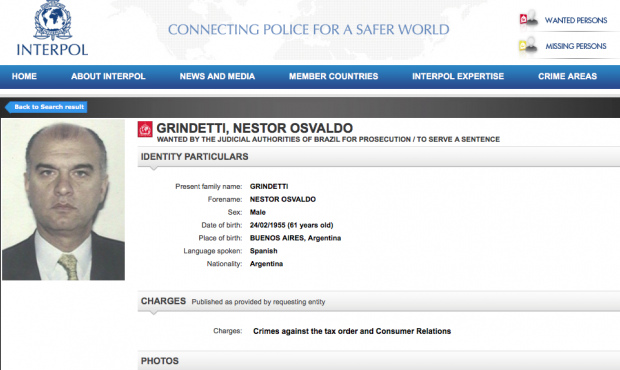
Task: Click the CONNECTING POLICE FOR A SAFER WORLD slogan
Action: click(x=308, y=29)
